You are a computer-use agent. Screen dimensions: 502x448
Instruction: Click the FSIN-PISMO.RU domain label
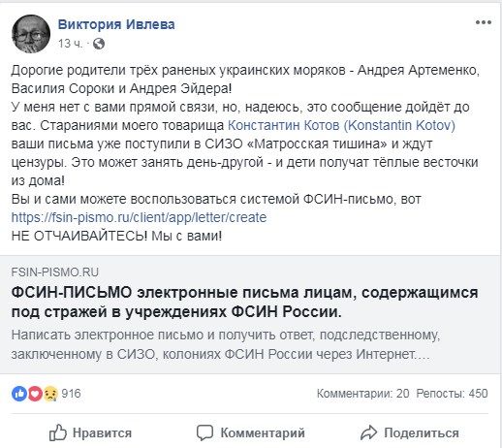[55, 272]
